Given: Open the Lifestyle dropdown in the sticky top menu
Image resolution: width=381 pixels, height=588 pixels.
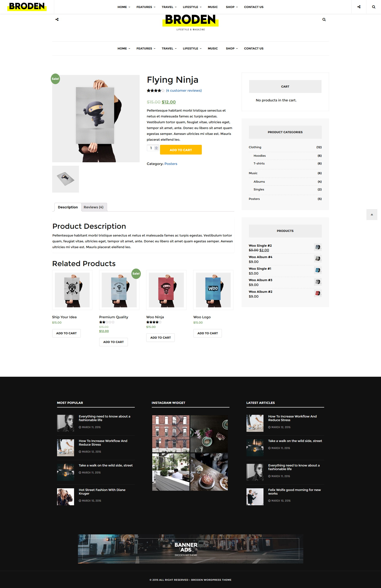Looking at the screenshot, I should pos(192,7).
